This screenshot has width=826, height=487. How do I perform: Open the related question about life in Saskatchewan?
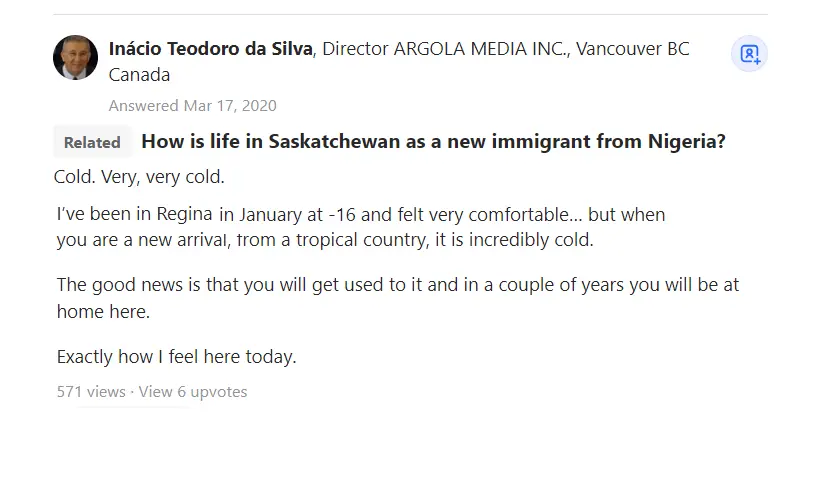click(x=434, y=141)
